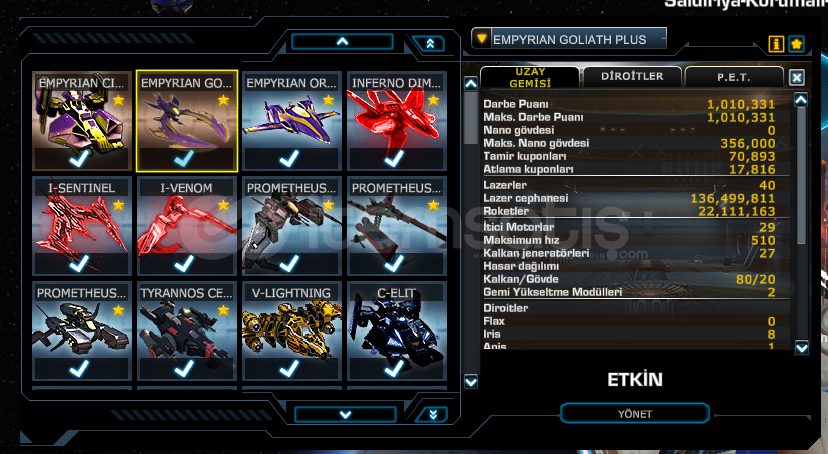Select the Inferno Diminisher red ship
828x454 pixels.
[x=397, y=121]
